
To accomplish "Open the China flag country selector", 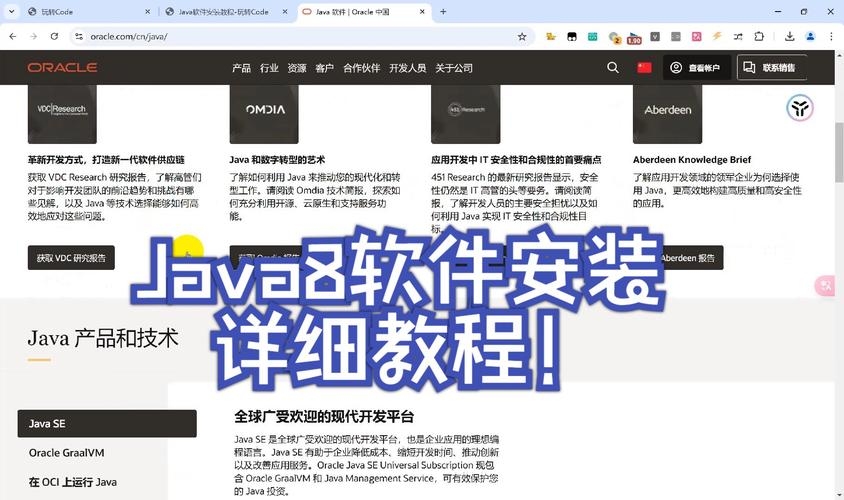I will point(644,67).
